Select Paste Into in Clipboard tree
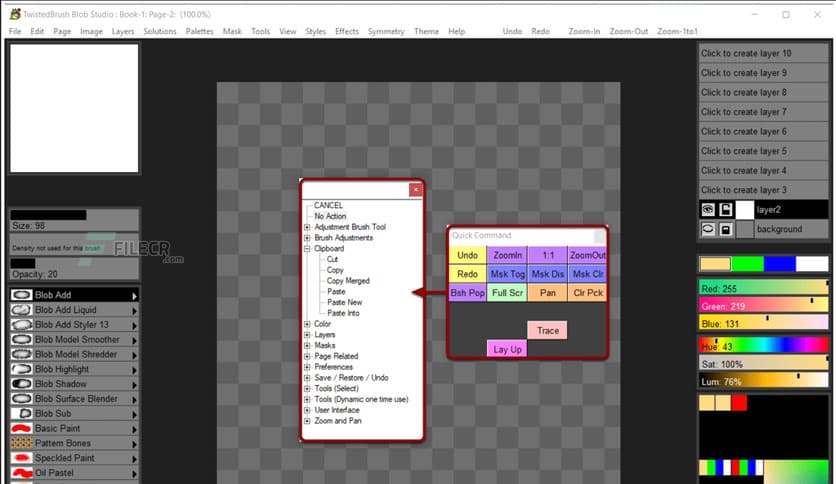Screen dimensions: 836x484 [343, 313]
